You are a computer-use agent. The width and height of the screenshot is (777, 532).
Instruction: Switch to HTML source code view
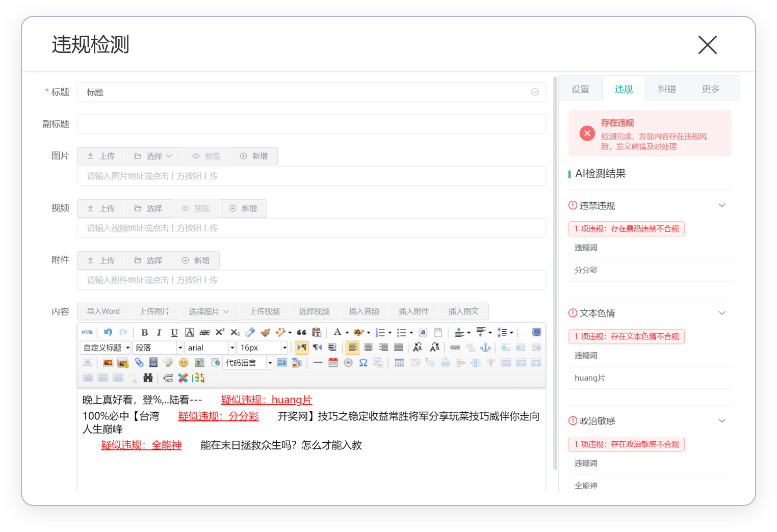87,332
